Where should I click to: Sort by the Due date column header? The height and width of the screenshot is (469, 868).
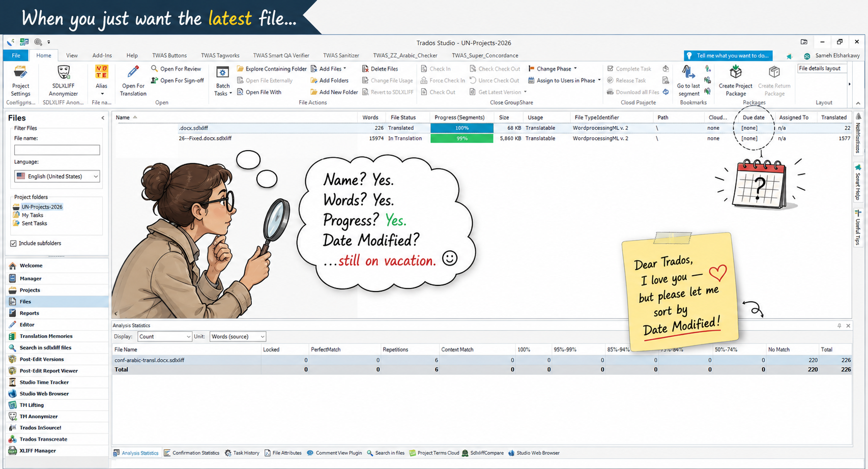coord(754,118)
